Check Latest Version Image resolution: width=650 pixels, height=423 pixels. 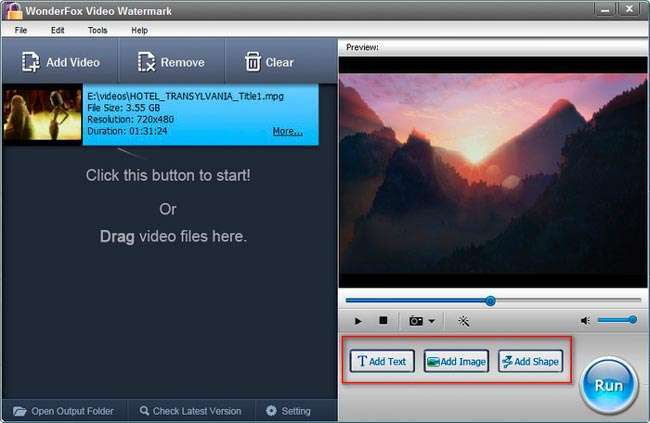pos(191,411)
